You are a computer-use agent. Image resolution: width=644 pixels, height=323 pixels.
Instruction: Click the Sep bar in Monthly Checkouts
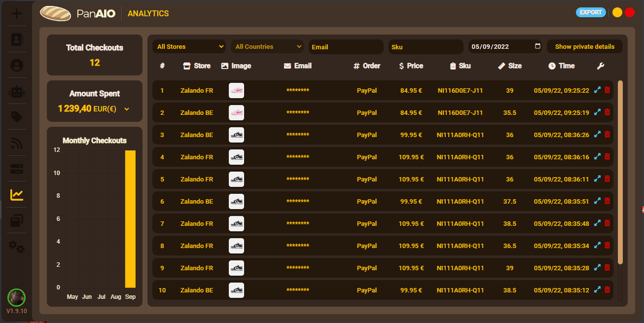point(130,219)
